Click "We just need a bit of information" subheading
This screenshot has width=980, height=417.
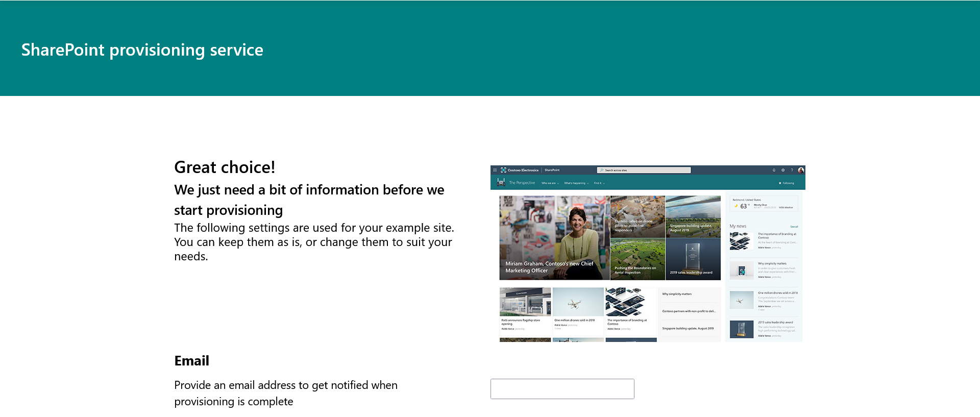pyautogui.click(x=309, y=200)
